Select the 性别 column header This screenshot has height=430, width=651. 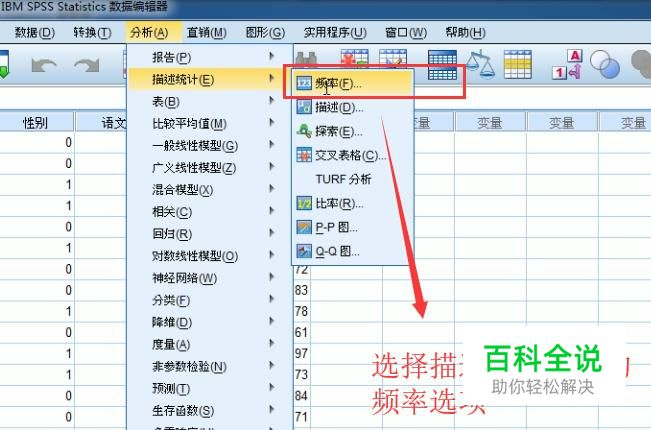click(x=36, y=122)
